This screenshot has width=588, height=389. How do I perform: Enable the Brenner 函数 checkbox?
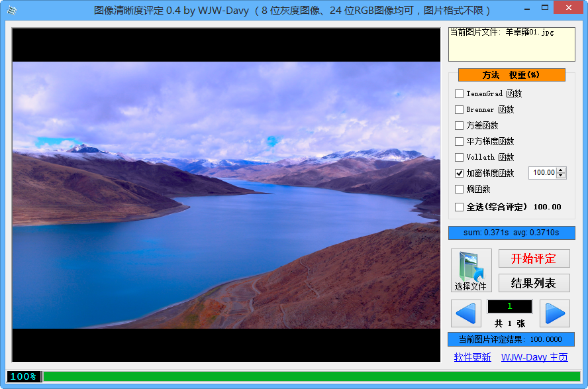click(x=459, y=109)
